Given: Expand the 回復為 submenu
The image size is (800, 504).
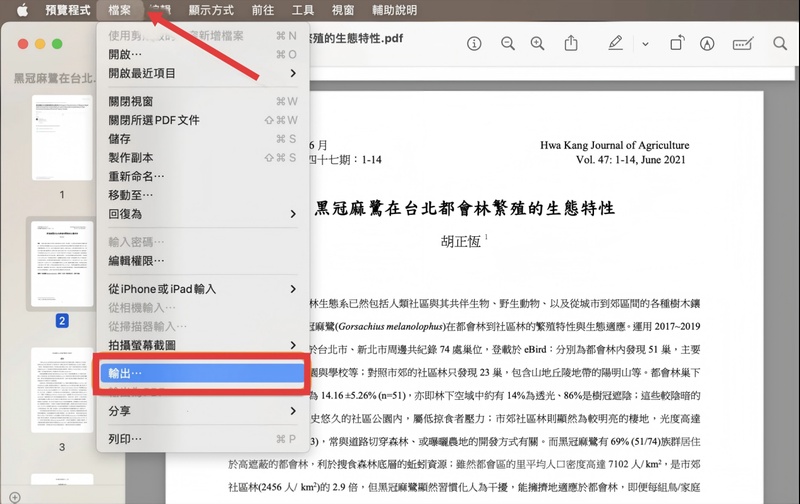Looking at the screenshot, I should pos(293,214).
